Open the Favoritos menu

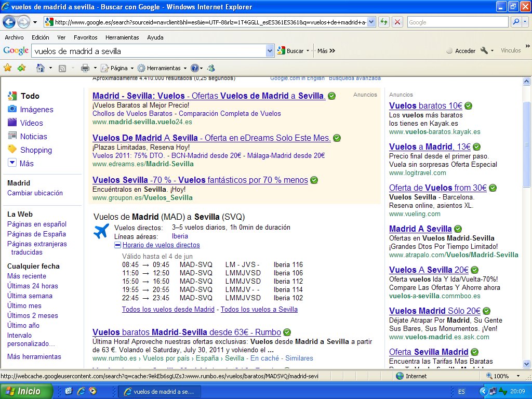tap(85, 37)
